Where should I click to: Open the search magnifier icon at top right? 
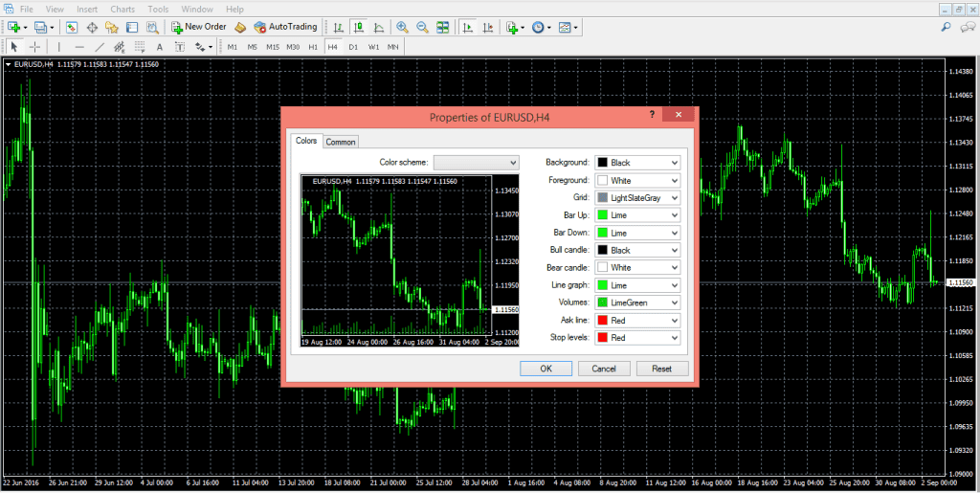947,27
